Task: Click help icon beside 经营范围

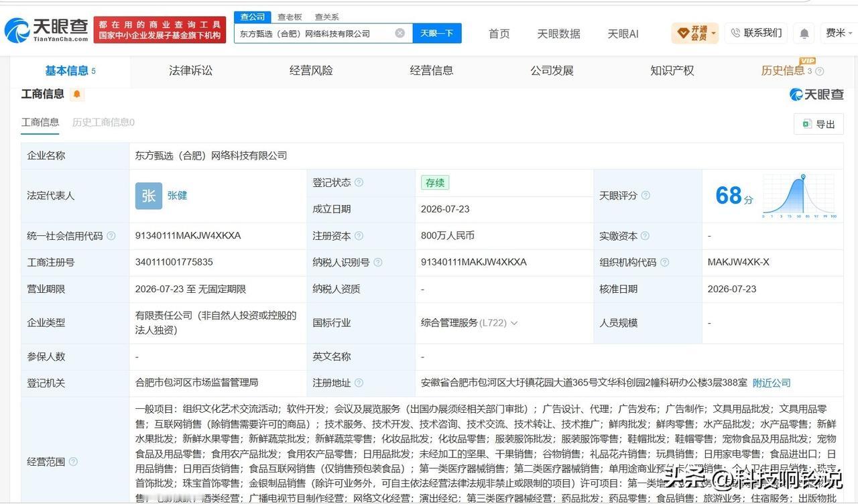Action: (73, 462)
